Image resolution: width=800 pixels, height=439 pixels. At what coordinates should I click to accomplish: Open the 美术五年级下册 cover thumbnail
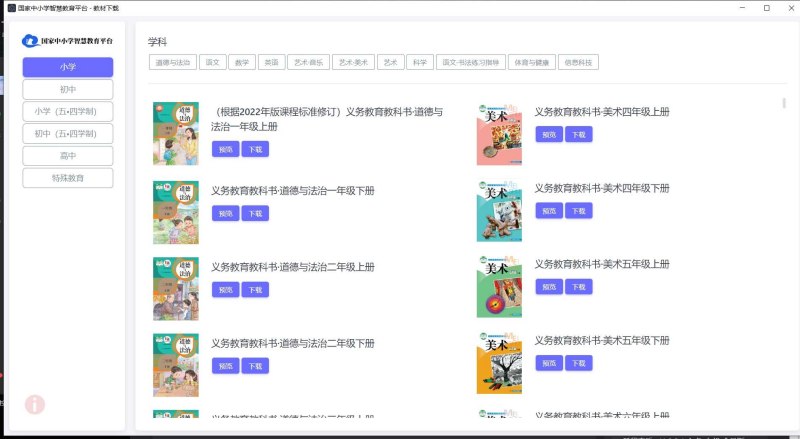click(x=499, y=363)
